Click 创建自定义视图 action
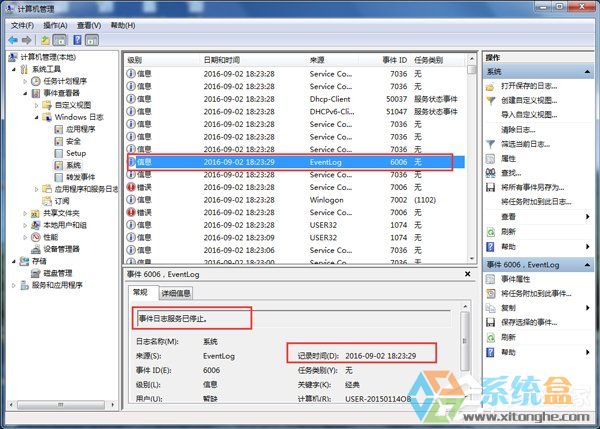The width and height of the screenshot is (600, 429). coord(529,101)
